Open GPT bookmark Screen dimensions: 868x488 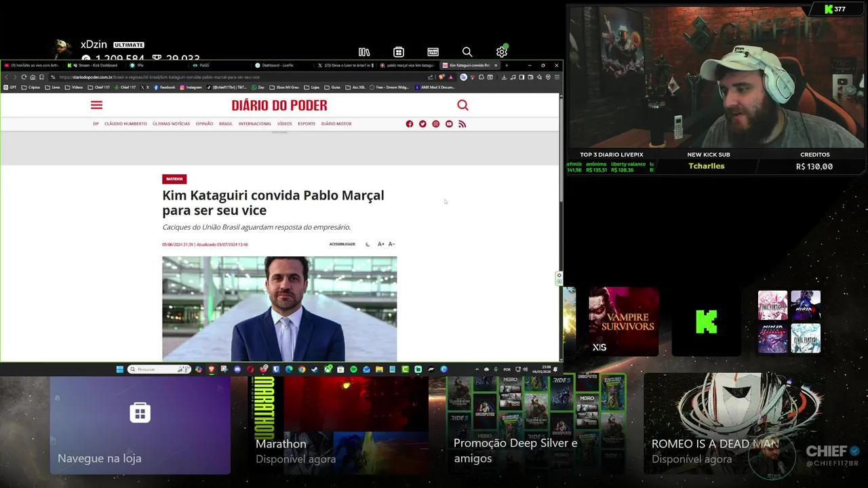[10, 87]
